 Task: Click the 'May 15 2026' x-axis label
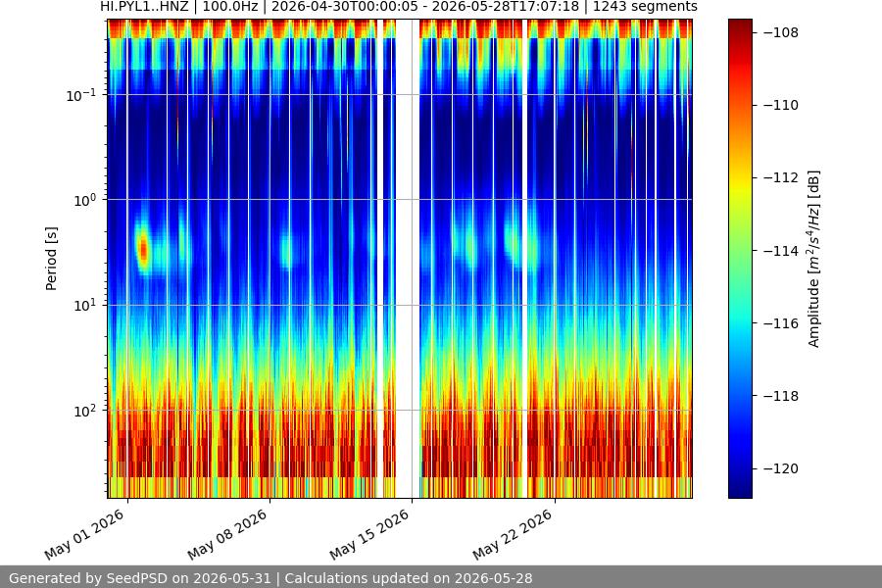coord(369,534)
